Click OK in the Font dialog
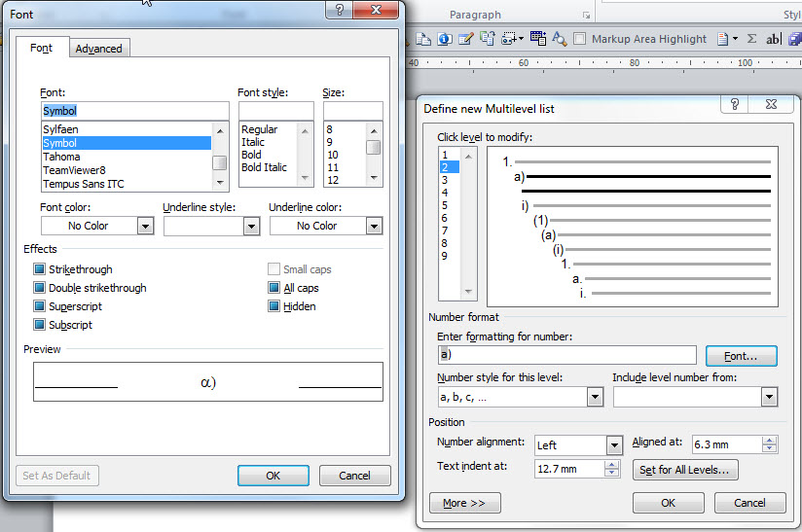The width and height of the screenshot is (802, 532). click(x=273, y=476)
